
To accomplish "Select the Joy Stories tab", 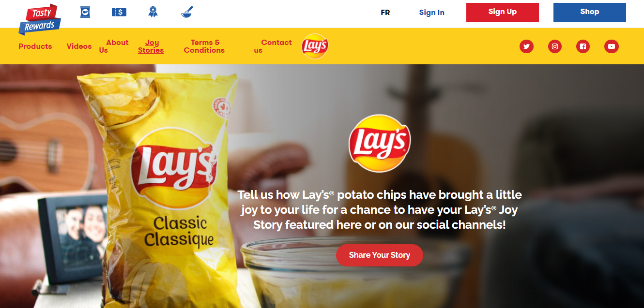I will 151,46.
